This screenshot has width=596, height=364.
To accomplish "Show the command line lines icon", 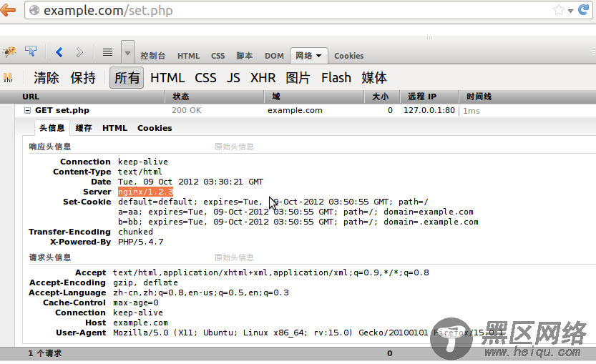I will (x=107, y=52).
